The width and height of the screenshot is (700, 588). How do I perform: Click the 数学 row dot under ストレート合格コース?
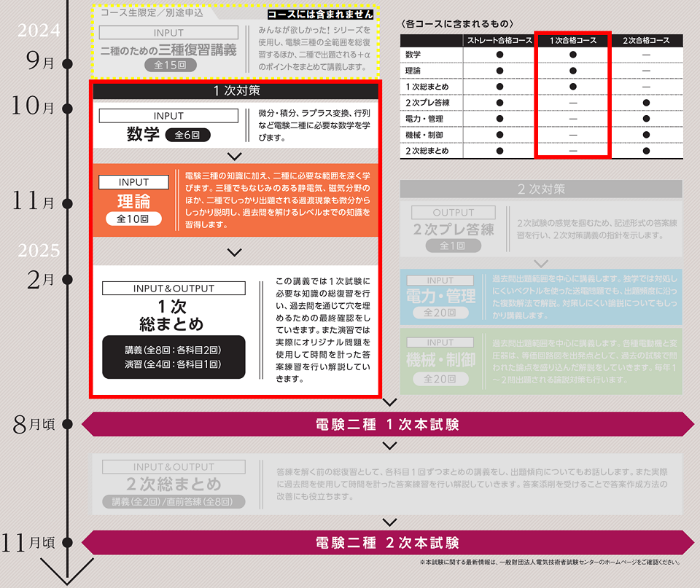click(499, 55)
